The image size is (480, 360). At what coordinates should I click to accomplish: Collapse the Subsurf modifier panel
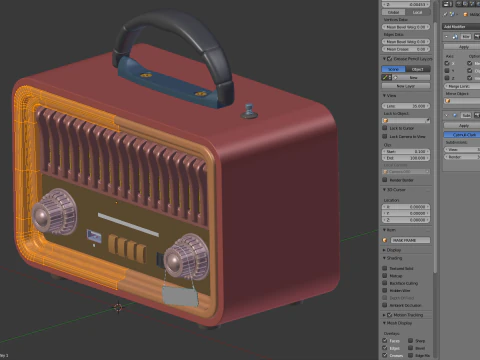tap(447, 115)
